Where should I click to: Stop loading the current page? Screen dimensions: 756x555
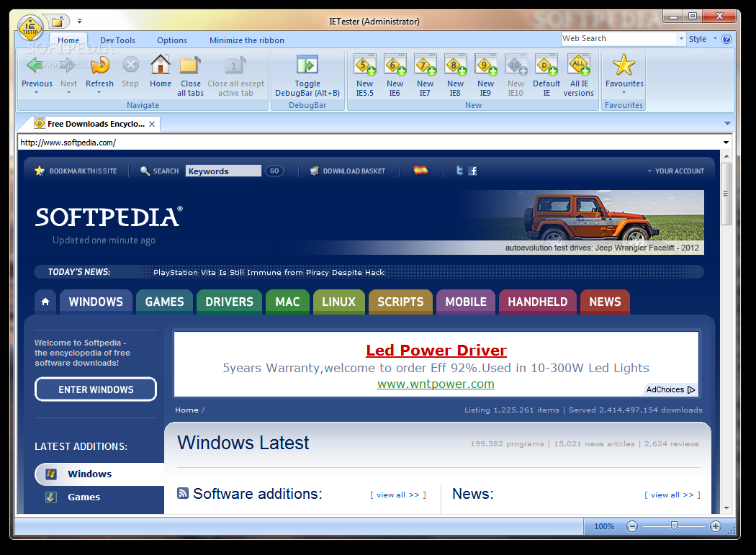coord(130,72)
